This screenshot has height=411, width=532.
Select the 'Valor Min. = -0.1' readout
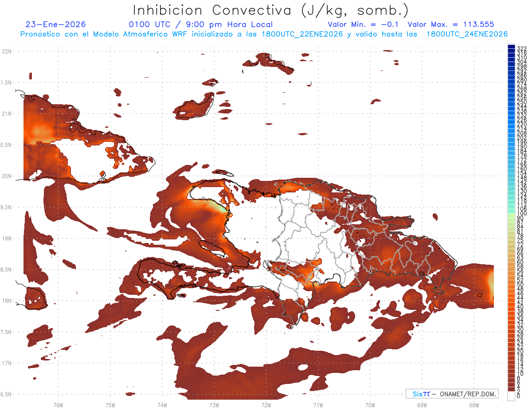[x=363, y=24]
